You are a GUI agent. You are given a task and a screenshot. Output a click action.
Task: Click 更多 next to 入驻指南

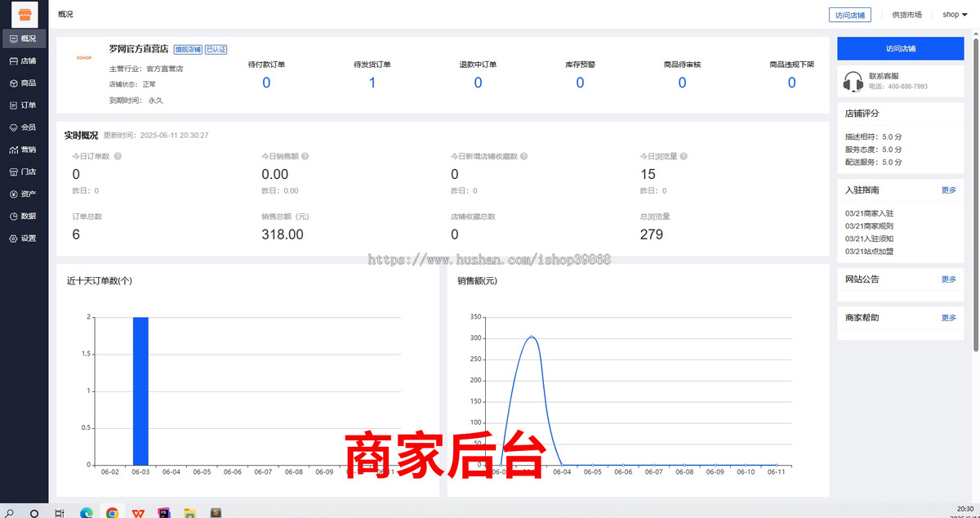pyautogui.click(x=948, y=190)
